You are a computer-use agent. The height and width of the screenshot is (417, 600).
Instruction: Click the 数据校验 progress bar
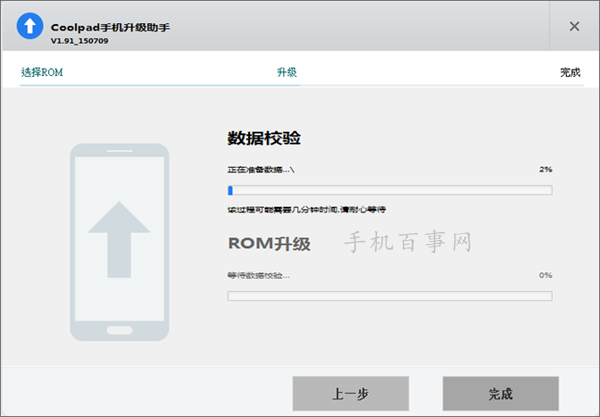tap(390, 190)
